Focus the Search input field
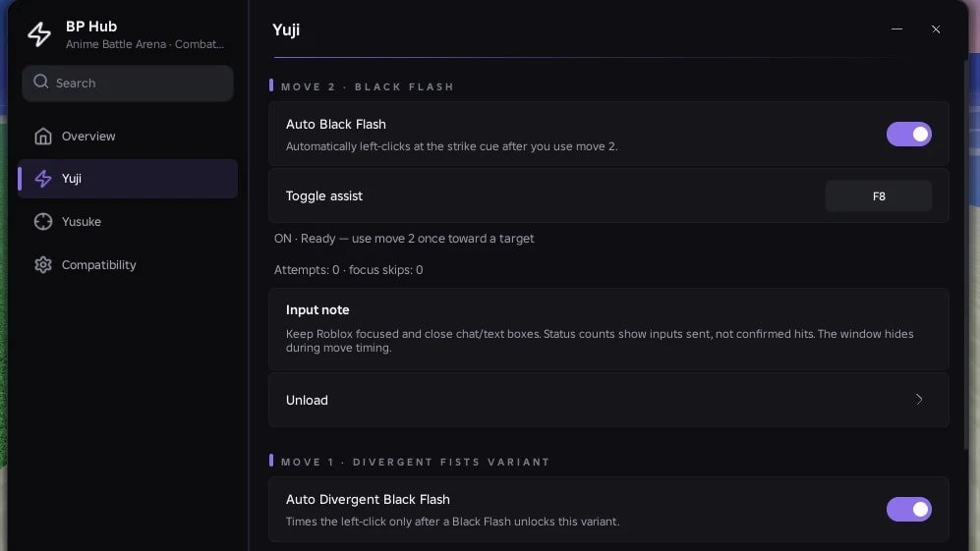The width and height of the screenshot is (980, 551). pyautogui.click(x=128, y=83)
